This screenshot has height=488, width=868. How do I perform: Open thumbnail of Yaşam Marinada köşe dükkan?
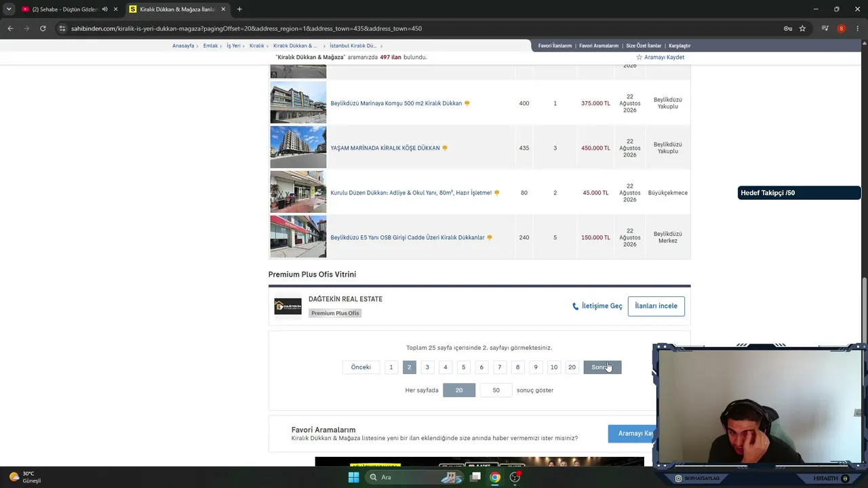point(298,147)
